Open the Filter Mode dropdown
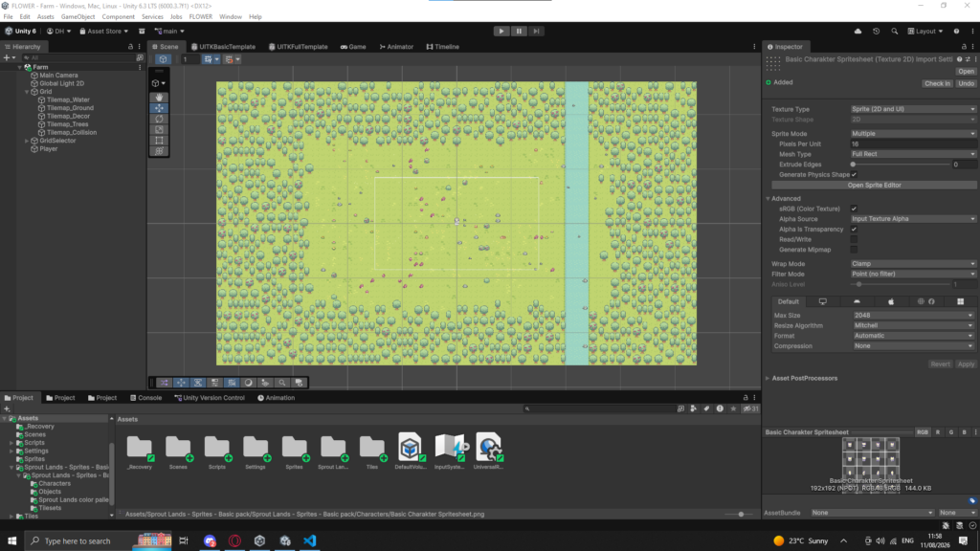 [x=912, y=275]
